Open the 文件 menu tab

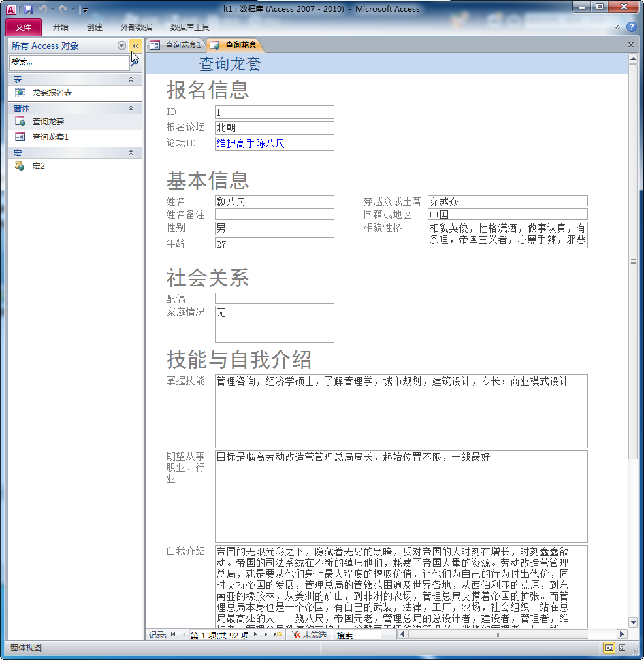[x=24, y=27]
